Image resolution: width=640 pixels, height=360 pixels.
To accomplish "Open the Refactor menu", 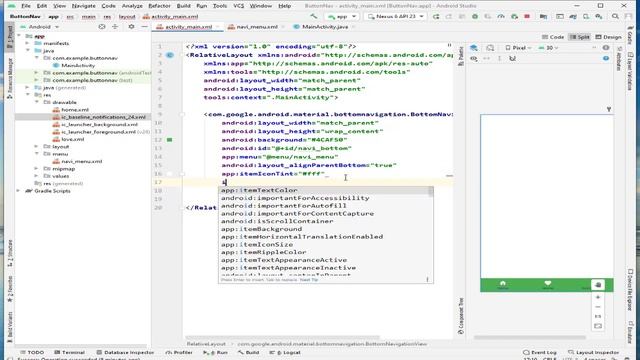I will point(159,6).
